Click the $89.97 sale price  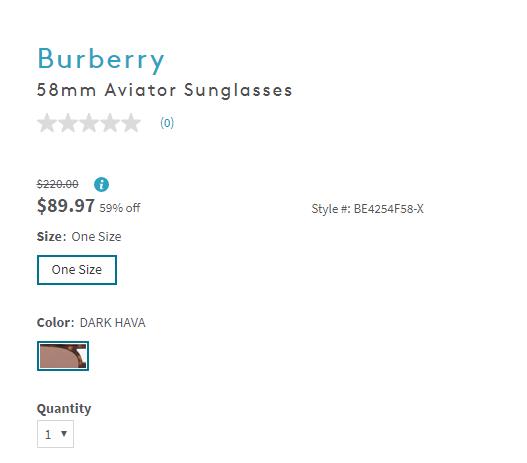tap(66, 206)
